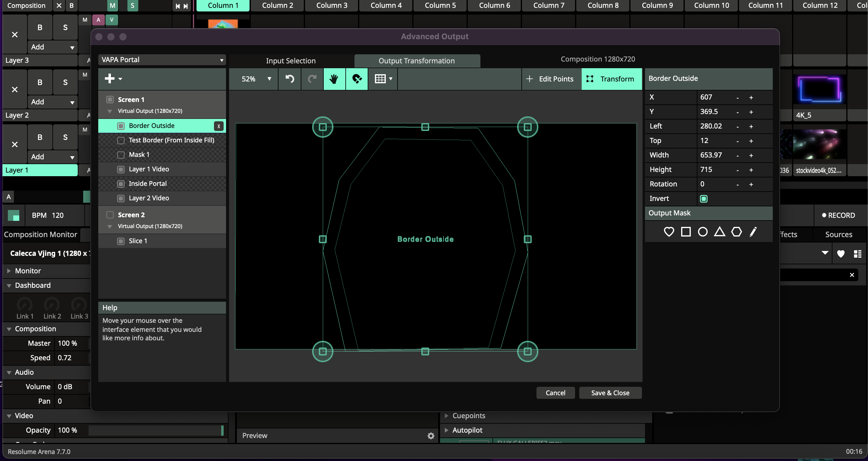
Task: Add a heart-shaped output mask
Action: (668, 232)
